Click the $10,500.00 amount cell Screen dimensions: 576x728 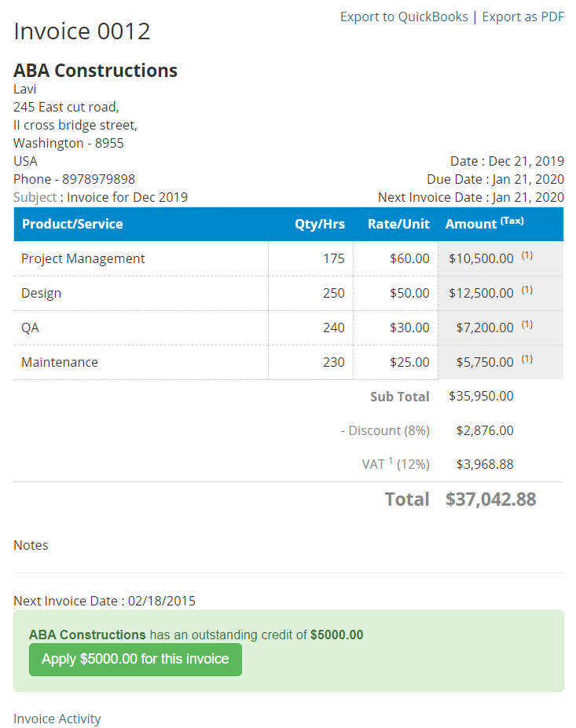coord(481,258)
